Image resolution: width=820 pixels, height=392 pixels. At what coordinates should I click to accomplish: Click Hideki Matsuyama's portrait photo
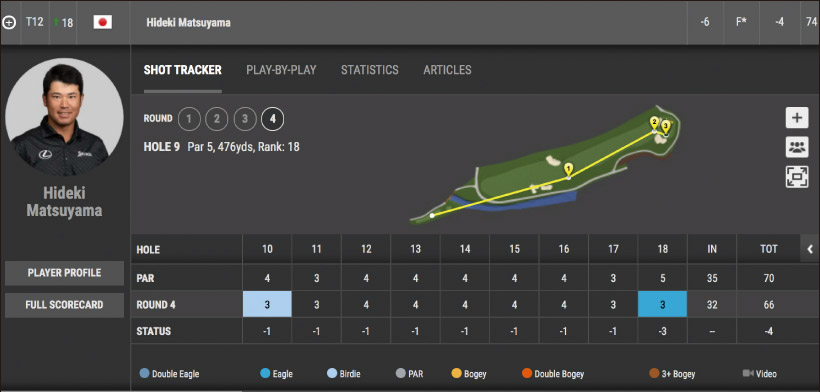[x=64, y=117]
